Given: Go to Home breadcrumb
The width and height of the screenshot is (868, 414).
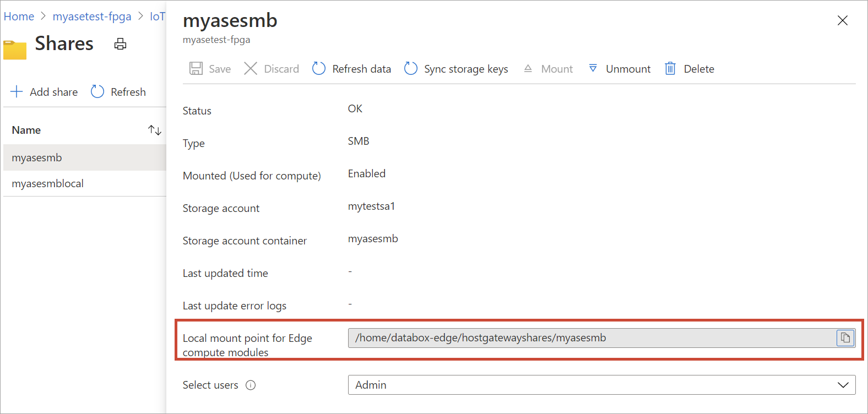Looking at the screenshot, I should coord(19,17).
